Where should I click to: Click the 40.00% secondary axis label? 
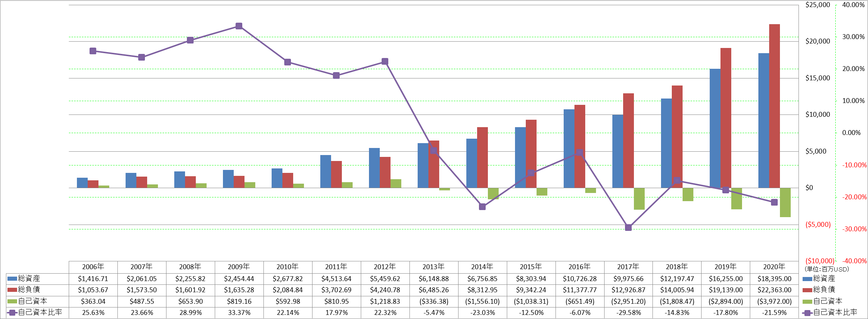pos(854,5)
